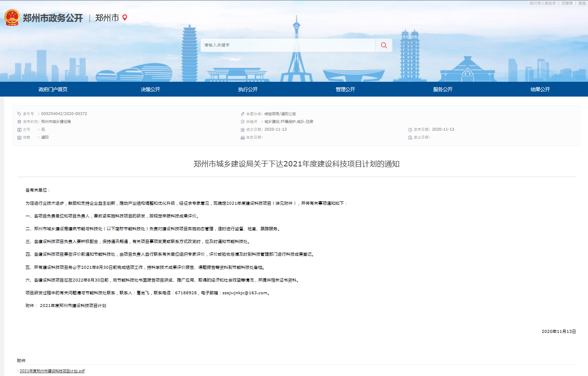Click the tag icon beside 索引号
This screenshot has height=376, width=588.
19,114
